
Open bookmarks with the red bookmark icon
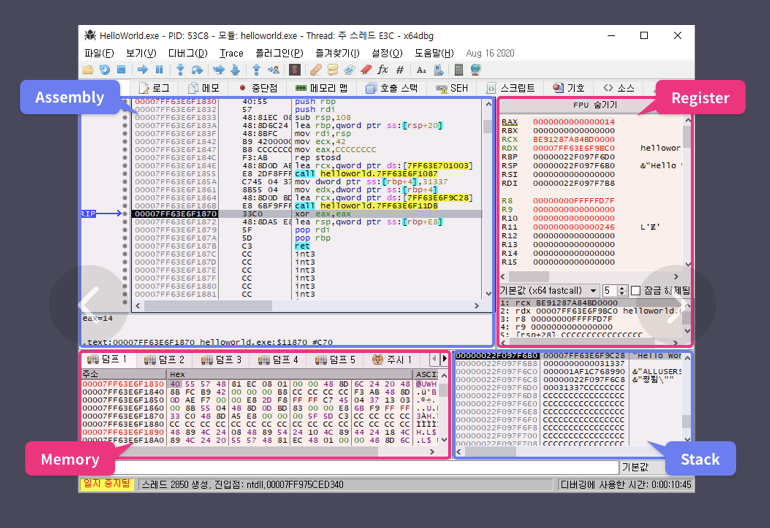(366, 70)
